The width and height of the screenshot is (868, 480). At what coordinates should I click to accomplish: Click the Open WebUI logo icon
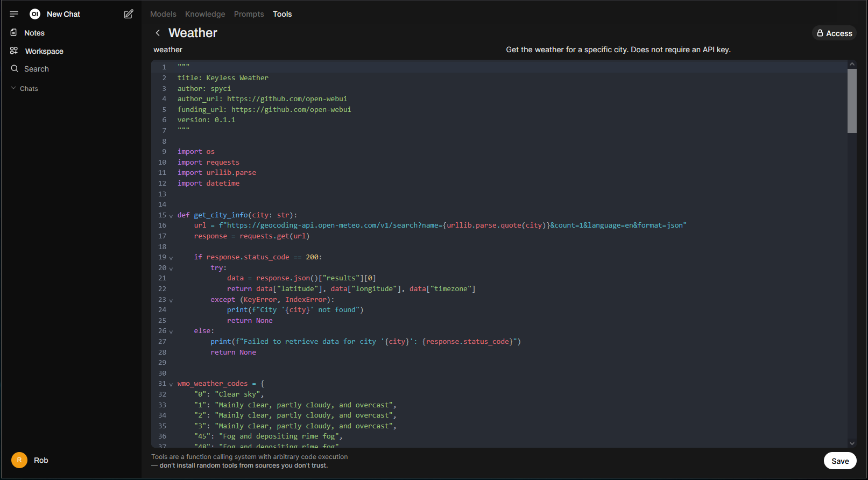point(35,14)
